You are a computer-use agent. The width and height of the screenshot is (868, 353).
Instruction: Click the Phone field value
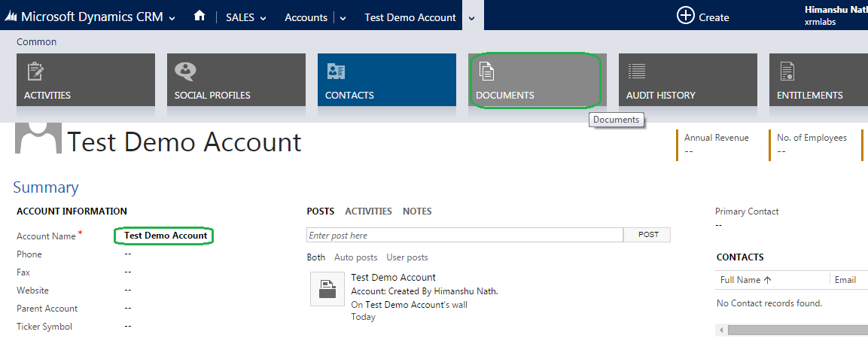[128, 254]
